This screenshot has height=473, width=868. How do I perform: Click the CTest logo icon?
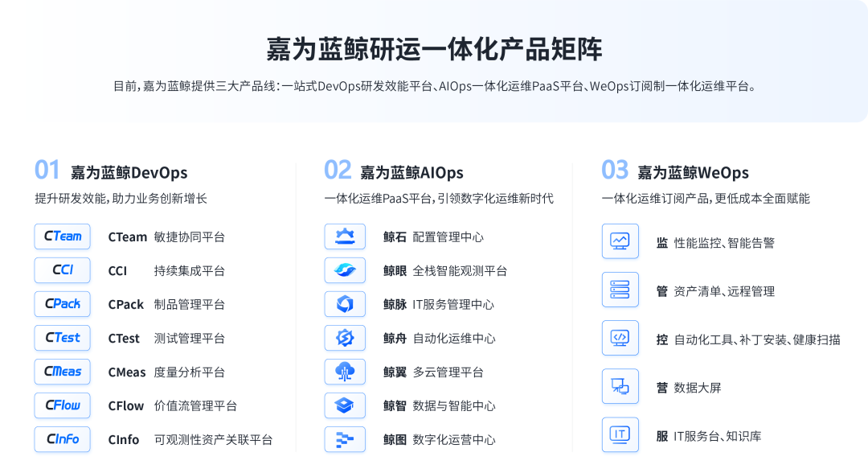63,338
